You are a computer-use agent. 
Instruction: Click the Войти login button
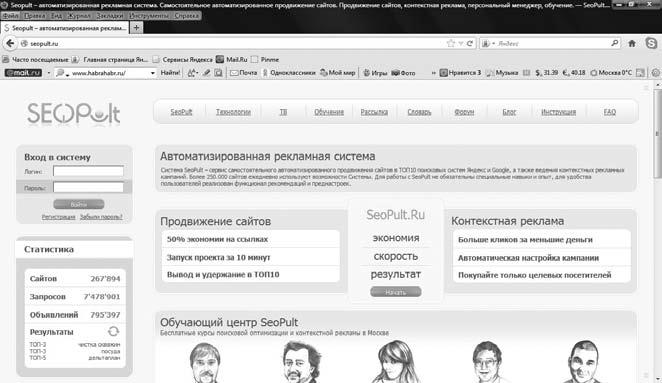click(79, 204)
